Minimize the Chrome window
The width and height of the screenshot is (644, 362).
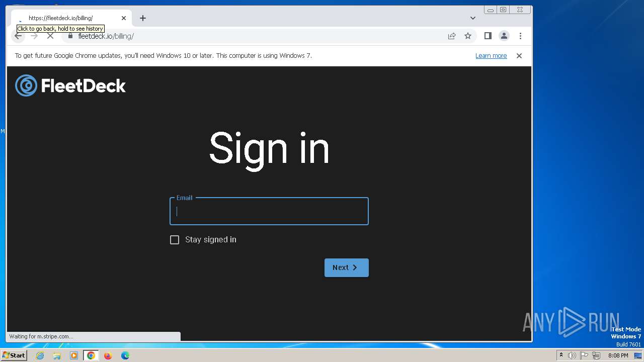coord(490,10)
